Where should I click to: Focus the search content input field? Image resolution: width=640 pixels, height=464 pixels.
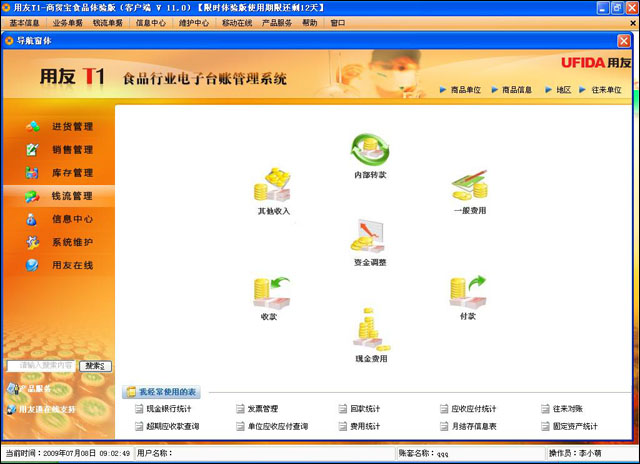coord(42,366)
